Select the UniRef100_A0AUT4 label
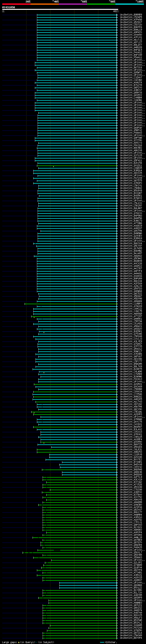Viewport: 146px width, 644px height. pos(131,82)
